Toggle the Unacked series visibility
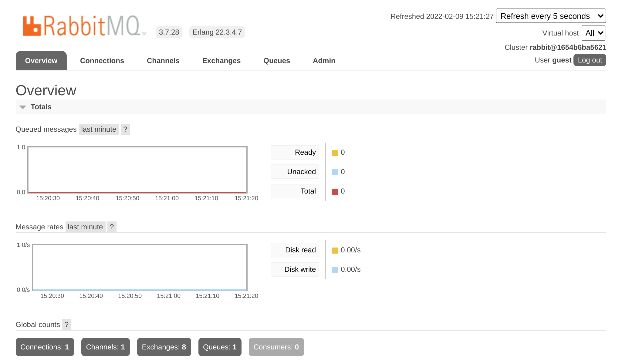The height and width of the screenshot is (364, 622). (x=294, y=172)
